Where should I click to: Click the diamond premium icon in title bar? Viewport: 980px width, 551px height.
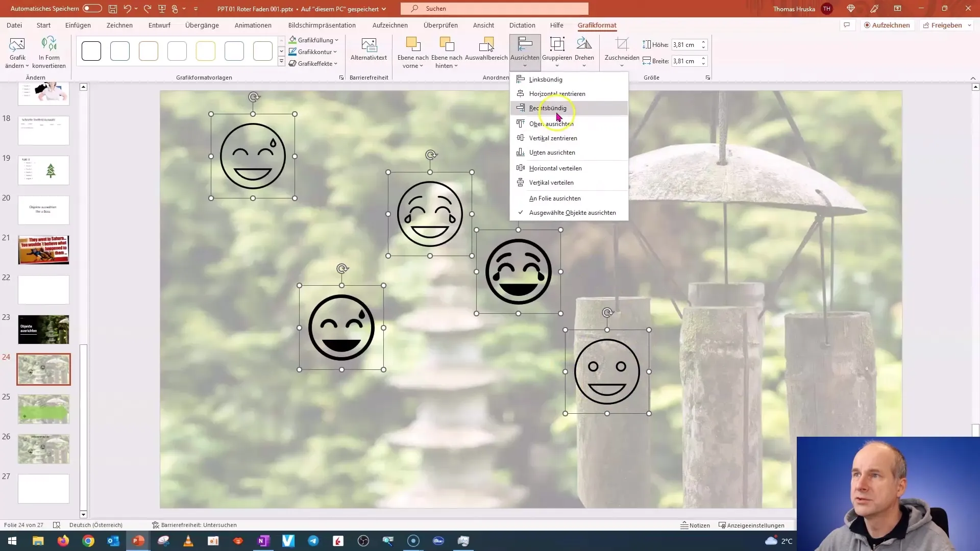(x=851, y=9)
